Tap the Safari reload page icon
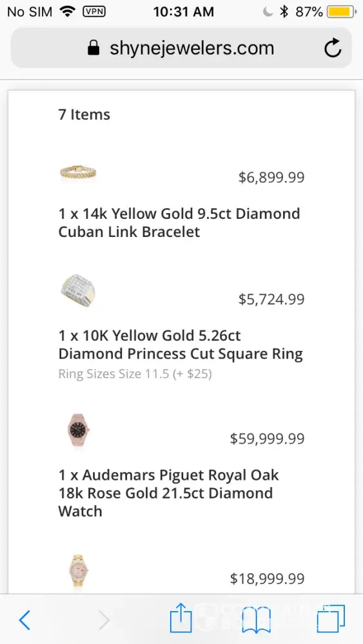 click(x=333, y=48)
